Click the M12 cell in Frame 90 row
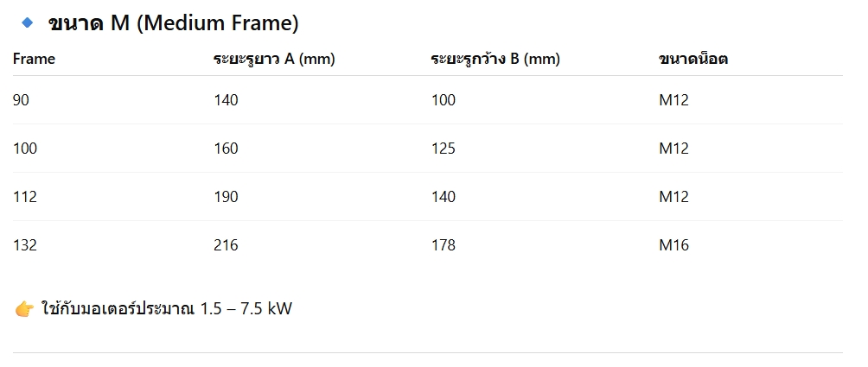Screen dimensions: 868x367 tap(673, 100)
